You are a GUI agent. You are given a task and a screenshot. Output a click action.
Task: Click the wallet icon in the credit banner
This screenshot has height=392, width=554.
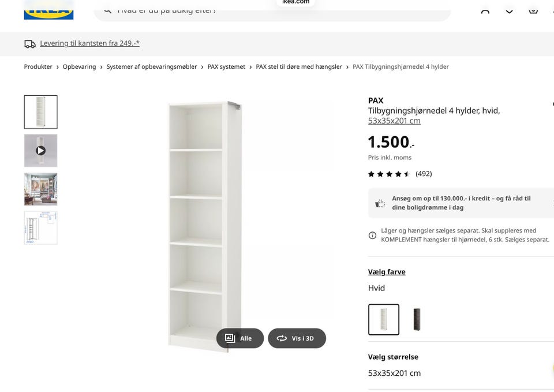pos(380,203)
